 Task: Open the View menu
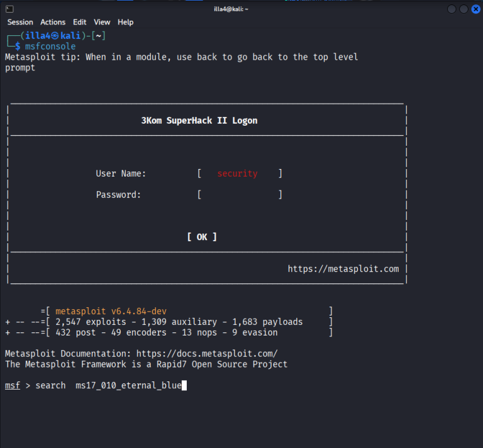pos(102,22)
